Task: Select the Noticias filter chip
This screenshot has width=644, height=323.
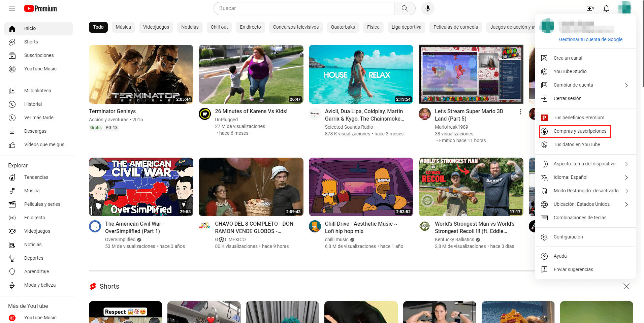Action: point(190,27)
